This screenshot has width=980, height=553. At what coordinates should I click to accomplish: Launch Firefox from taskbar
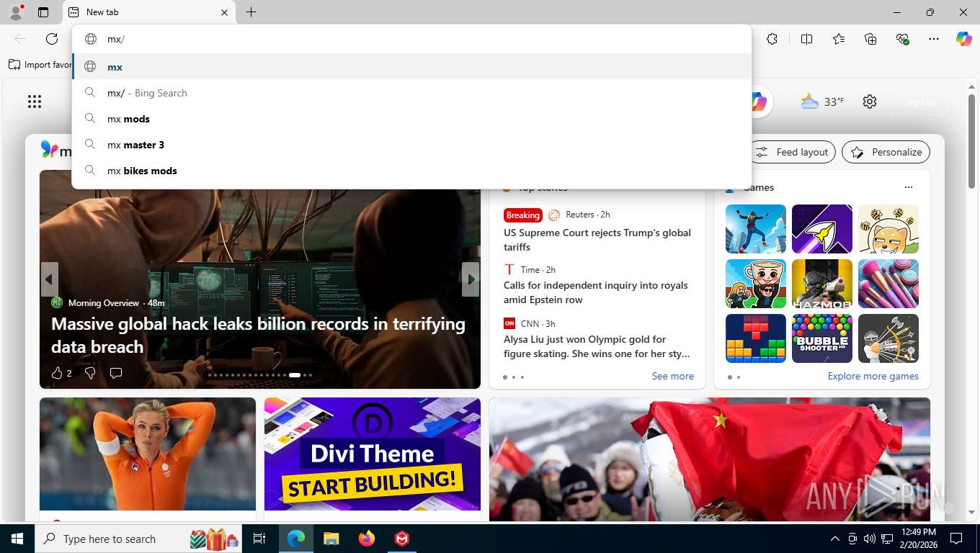(367, 539)
